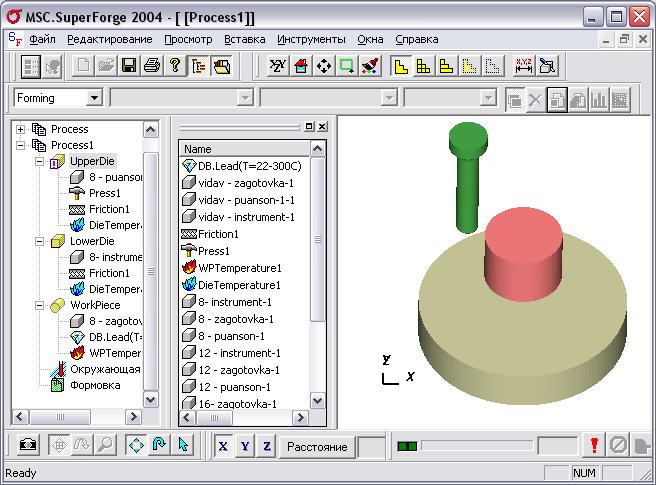Open the second disabled toolbar dropdown

pyautogui.click(x=245, y=98)
